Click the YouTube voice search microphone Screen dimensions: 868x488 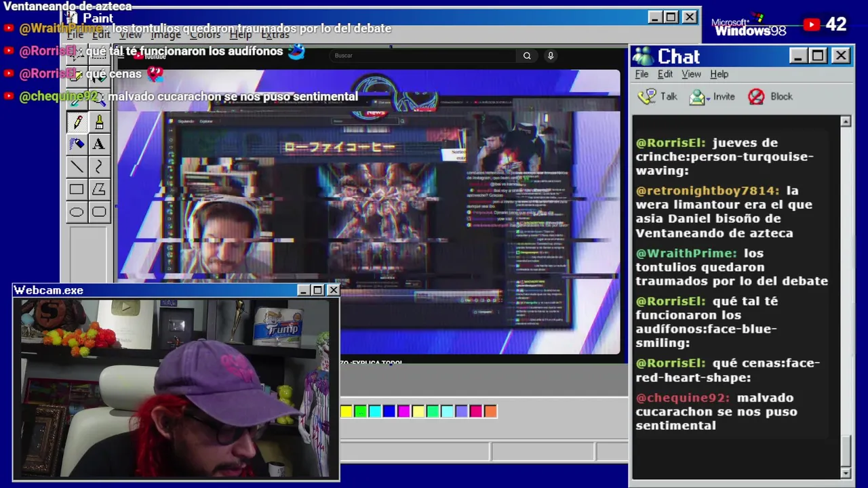551,56
